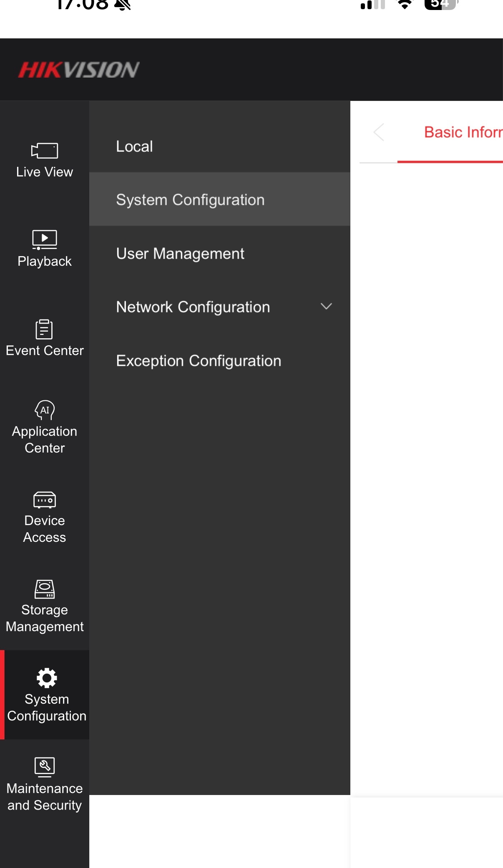Open Exception Configuration submenu item

(199, 361)
